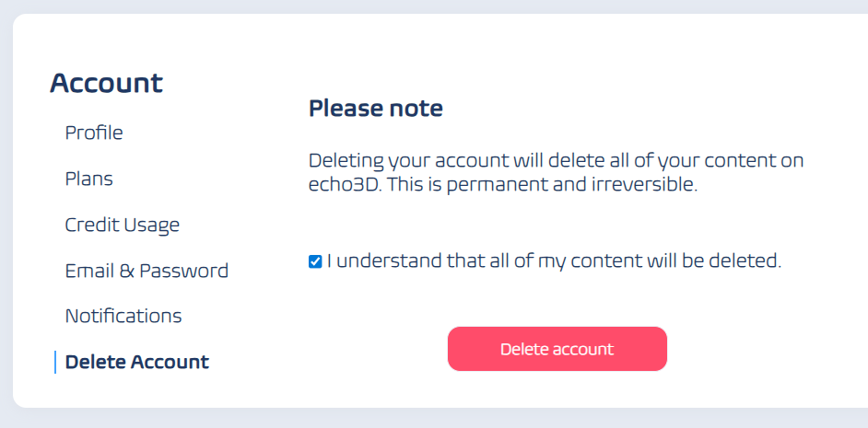Viewport: 868px width, 428px height.
Task: Click the word echo3D in the warning
Action: click(344, 184)
